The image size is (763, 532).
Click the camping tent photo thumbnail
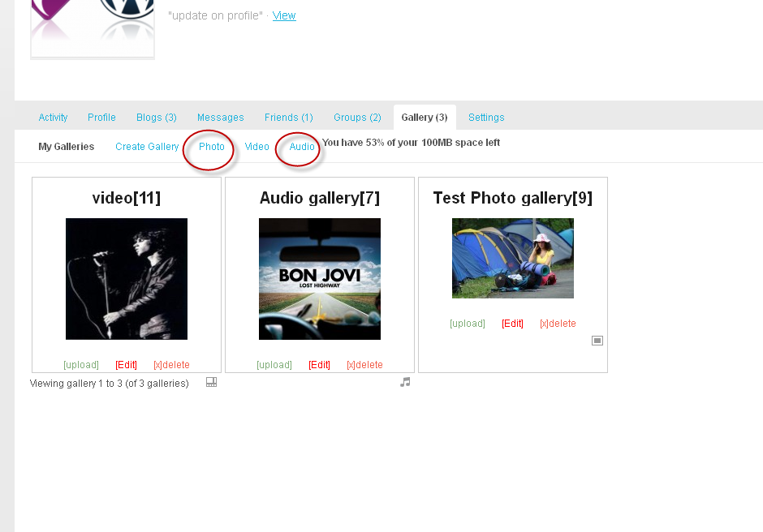coord(513,258)
